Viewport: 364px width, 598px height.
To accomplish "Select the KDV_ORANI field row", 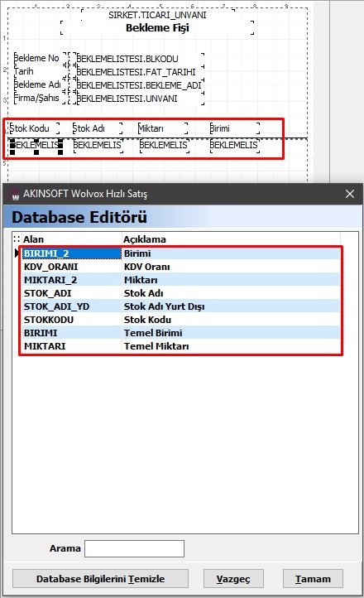I will point(181,267).
